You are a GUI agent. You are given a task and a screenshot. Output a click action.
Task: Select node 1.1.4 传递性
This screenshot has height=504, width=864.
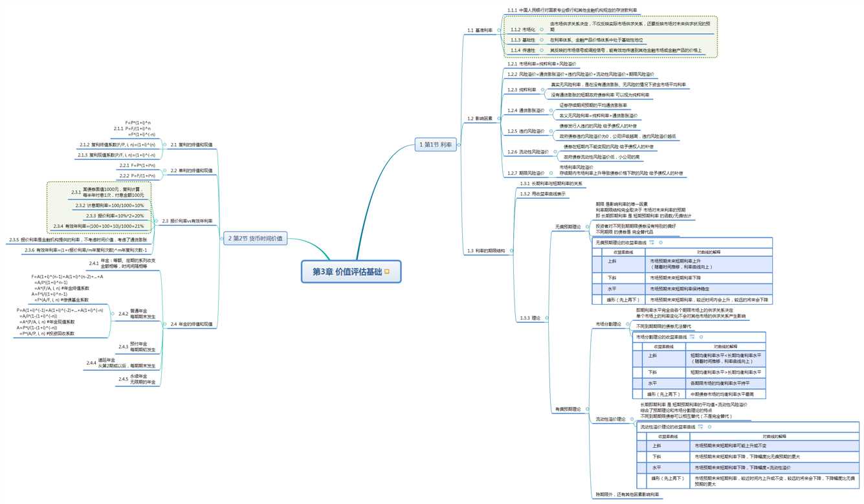(522, 50)
